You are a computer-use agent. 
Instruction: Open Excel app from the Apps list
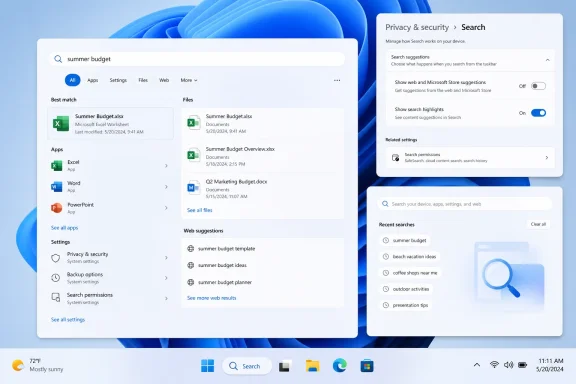110,166
